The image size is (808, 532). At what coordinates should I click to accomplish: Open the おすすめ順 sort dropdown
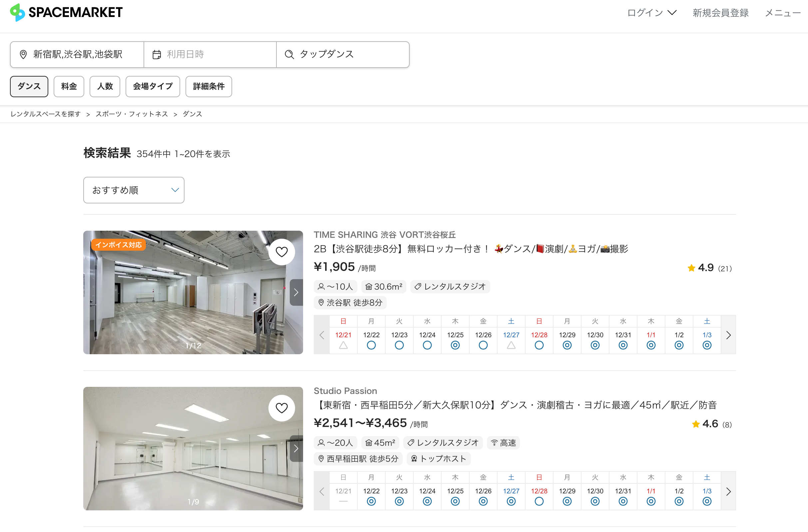tap(134, 190)
